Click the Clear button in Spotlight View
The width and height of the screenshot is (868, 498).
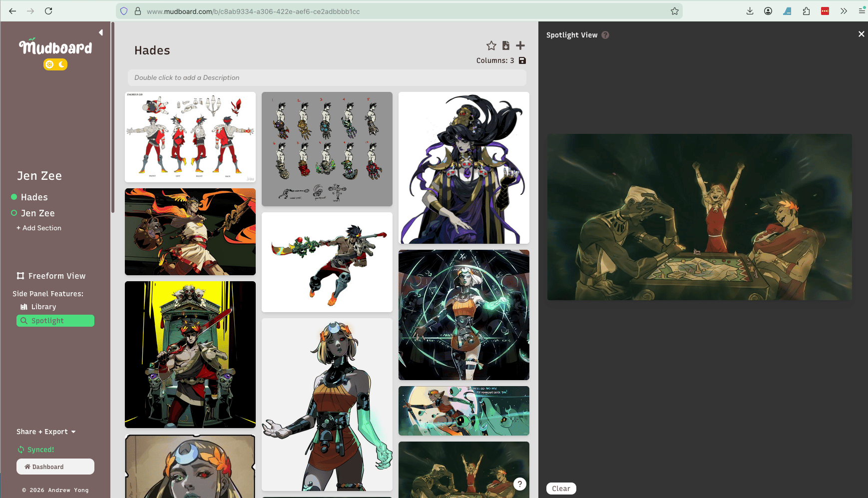tap(561, 489)
